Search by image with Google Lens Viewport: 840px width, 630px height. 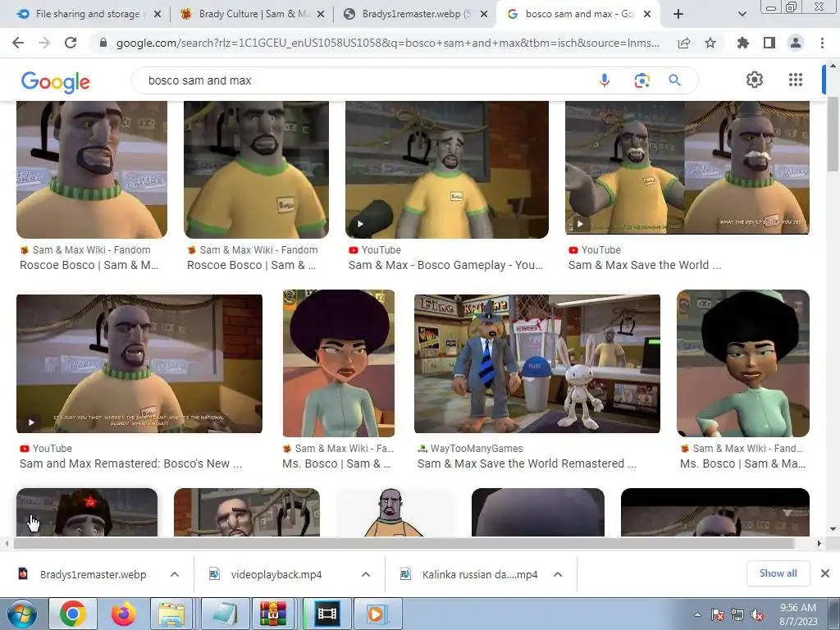[641, 80]
